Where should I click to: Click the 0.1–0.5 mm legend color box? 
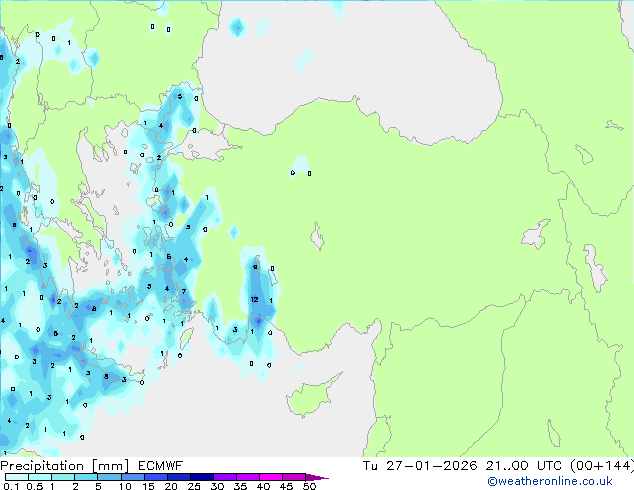click(17, 477)
